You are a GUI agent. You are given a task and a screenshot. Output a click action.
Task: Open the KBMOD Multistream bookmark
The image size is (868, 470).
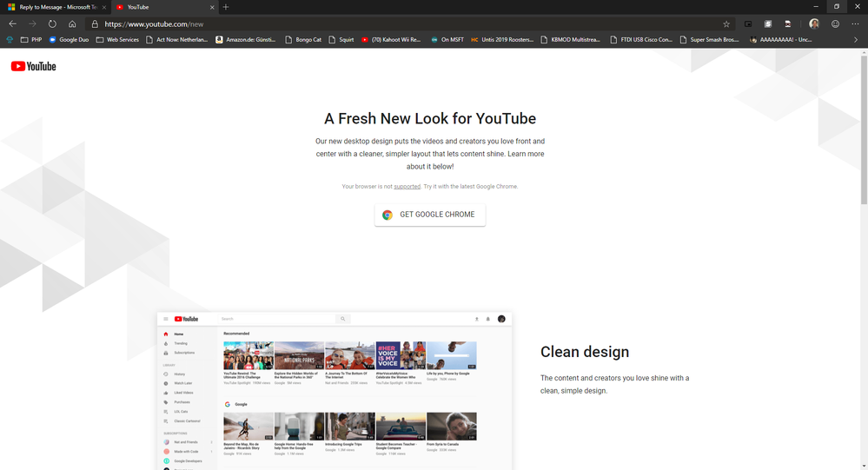click(x=570, y=39)
